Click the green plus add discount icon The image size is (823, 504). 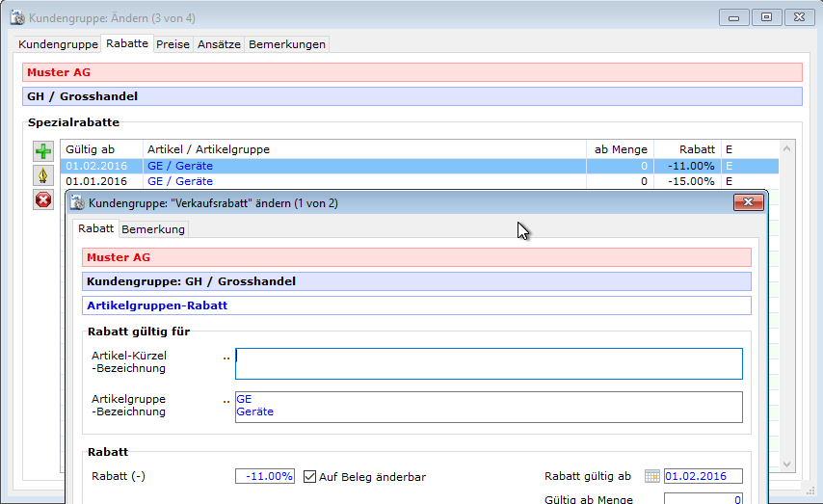[43, 151]
